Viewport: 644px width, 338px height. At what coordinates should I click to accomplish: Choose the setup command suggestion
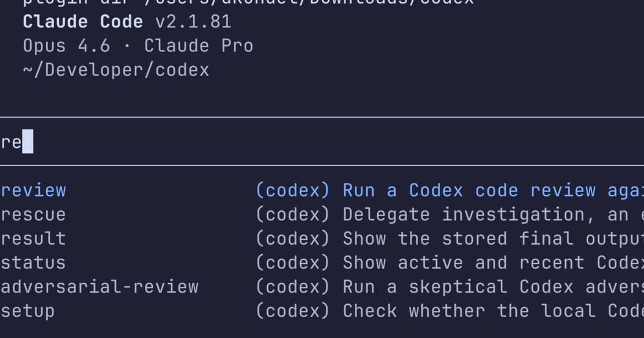click(27, 311)
